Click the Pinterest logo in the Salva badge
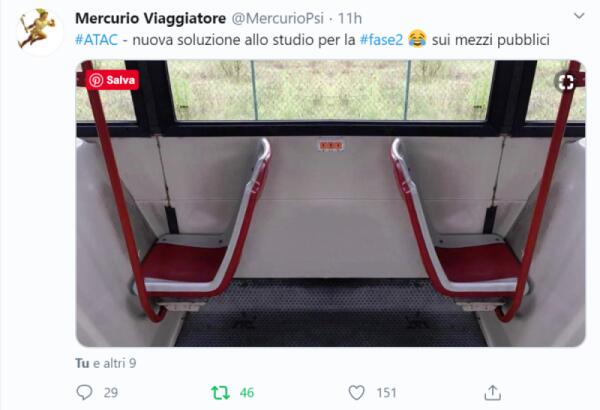The height and width of the screenshot is (410, 600). pyautogui.click(x=96, y=80)
